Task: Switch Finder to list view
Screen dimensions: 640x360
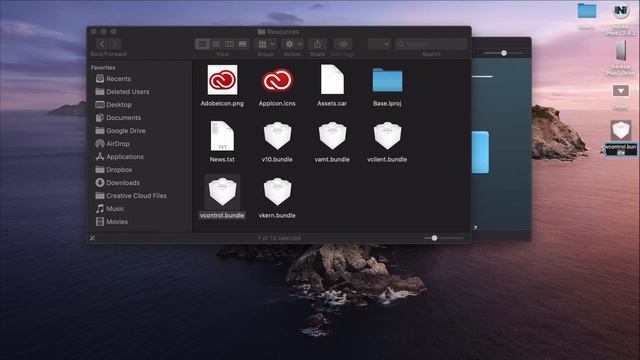Action: 216,44
